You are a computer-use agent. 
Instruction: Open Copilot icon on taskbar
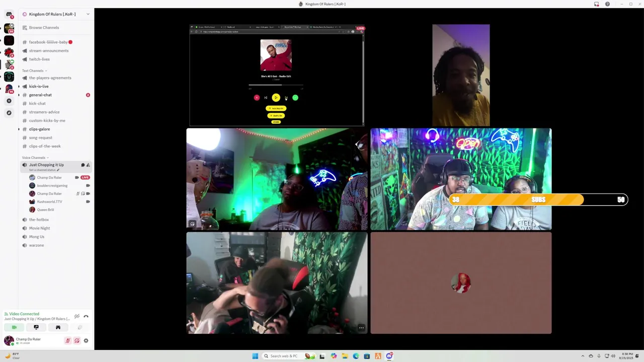point(334,356)
